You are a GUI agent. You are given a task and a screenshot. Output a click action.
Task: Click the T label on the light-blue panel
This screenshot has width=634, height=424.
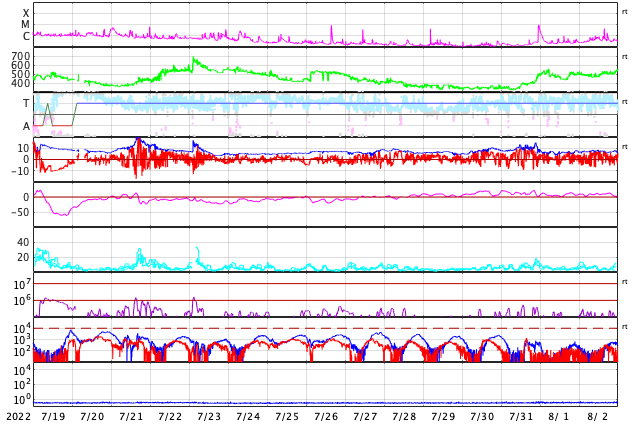26,103
